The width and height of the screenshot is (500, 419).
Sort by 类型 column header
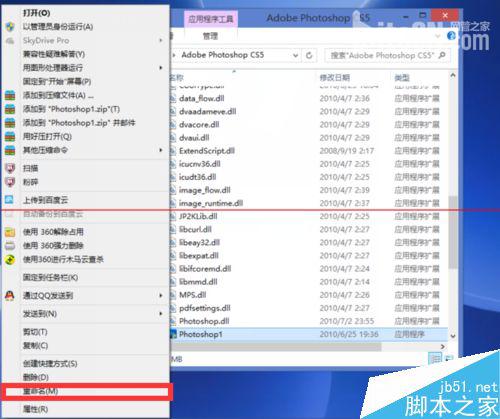coord(402,78)
